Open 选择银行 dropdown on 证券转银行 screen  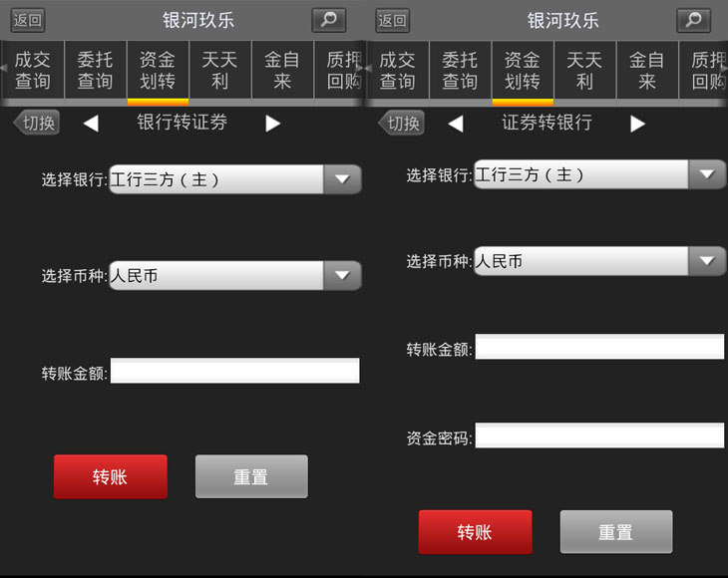pos(600,174)
